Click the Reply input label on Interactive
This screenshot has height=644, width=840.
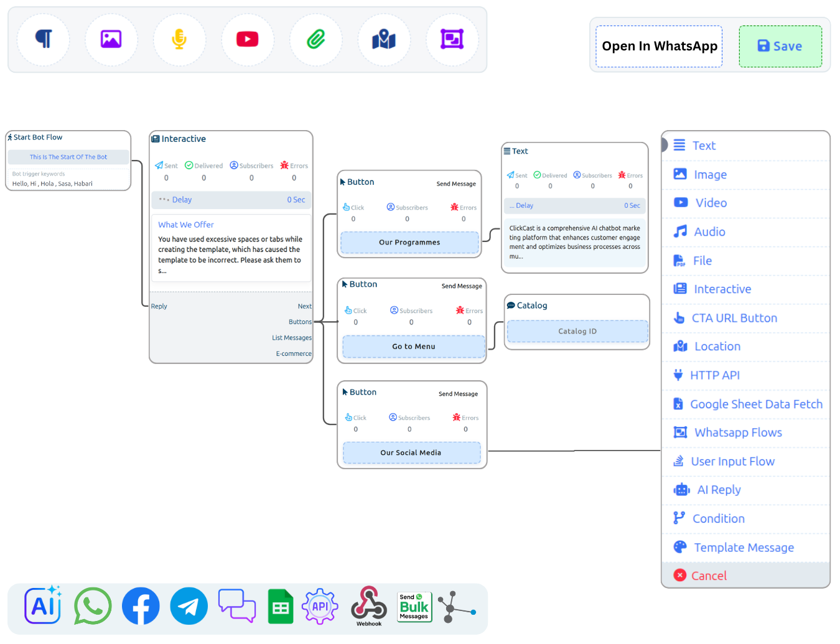pos(159,307)
